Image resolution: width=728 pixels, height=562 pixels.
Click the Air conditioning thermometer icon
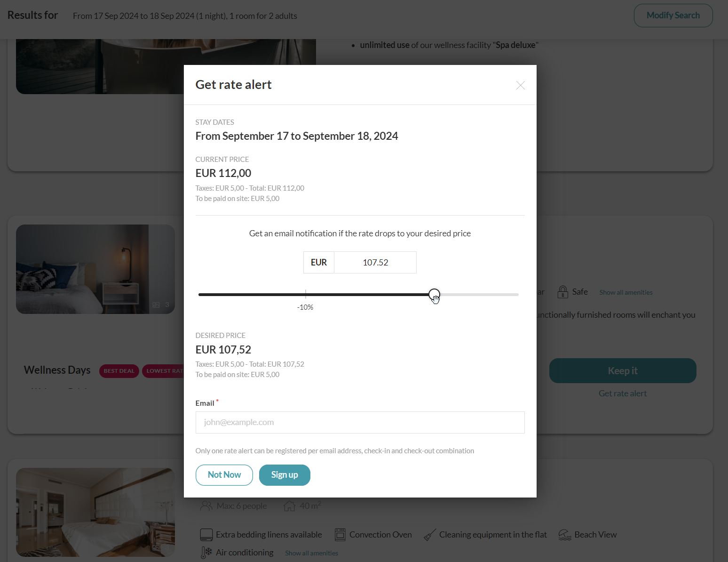(x=206, y=553)
